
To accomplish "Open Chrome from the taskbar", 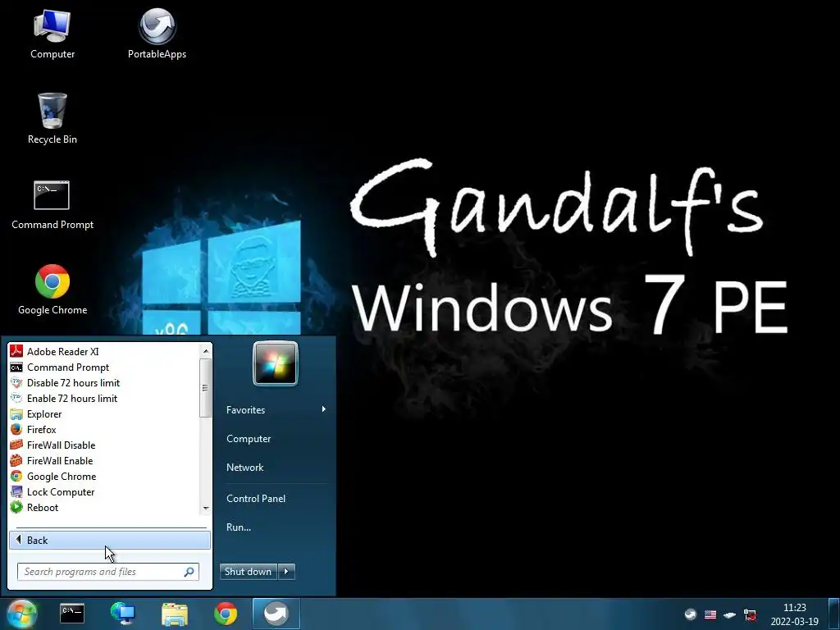I will (x=226, y=614).
